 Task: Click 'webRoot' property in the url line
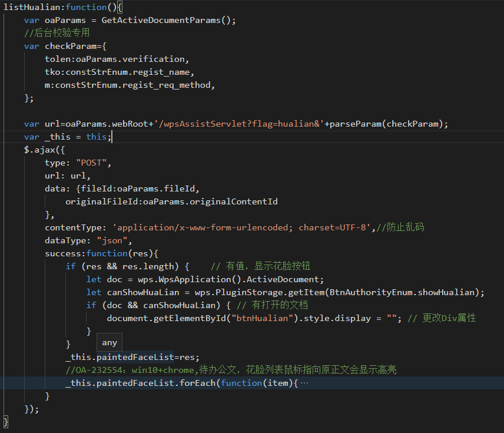[130, 124]
